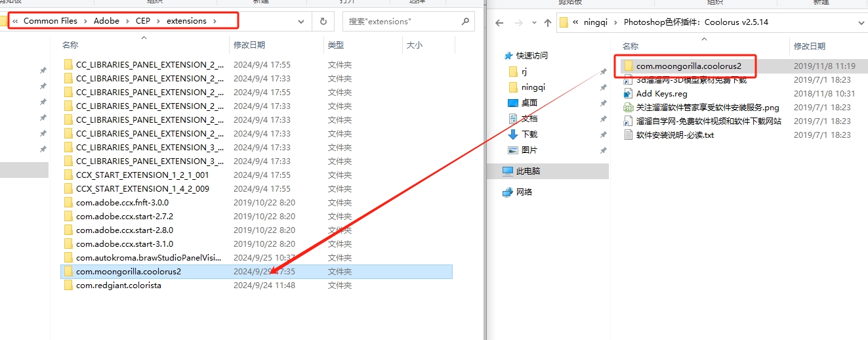Click Adobe breadcrumb segment
The height and width of the screenshot is (340, 868).
click(x=106, y=21)
